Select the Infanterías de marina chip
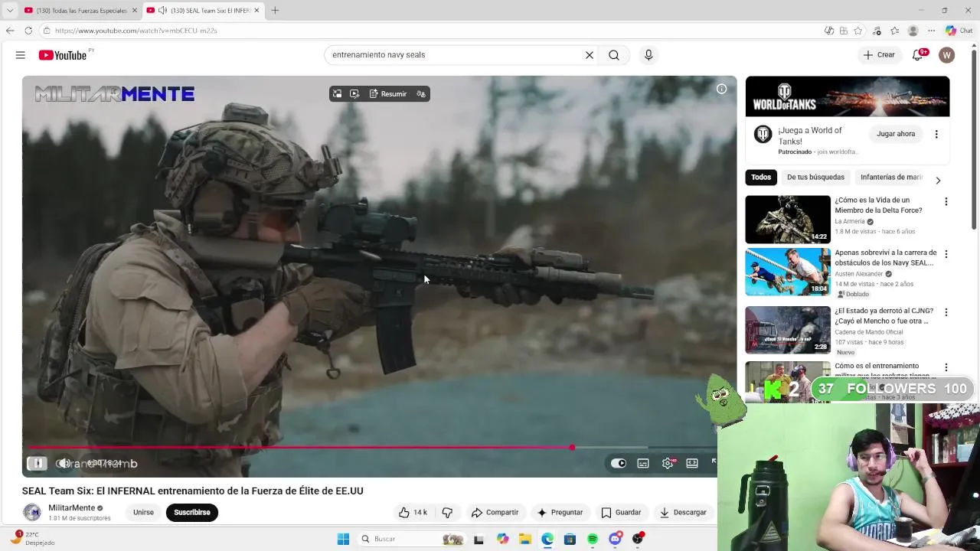 (x=891, y=178)
